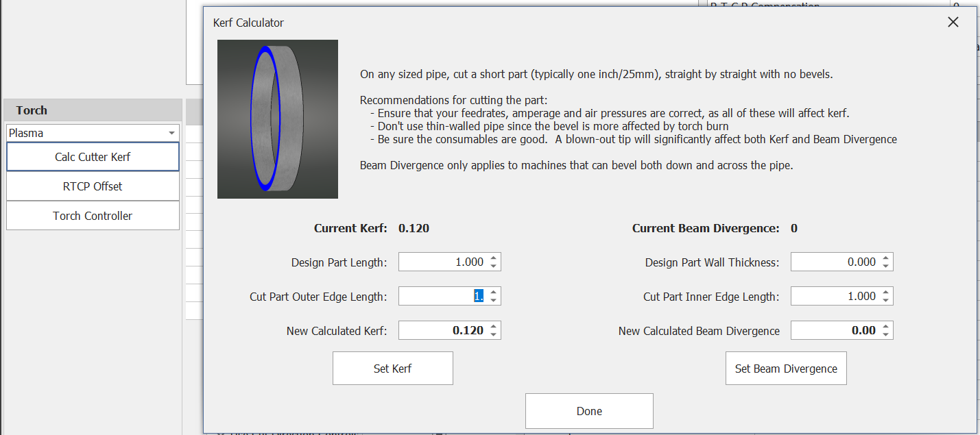Click the "Design Part Length:" label
The image size is (980, 435).
[339, 262]
